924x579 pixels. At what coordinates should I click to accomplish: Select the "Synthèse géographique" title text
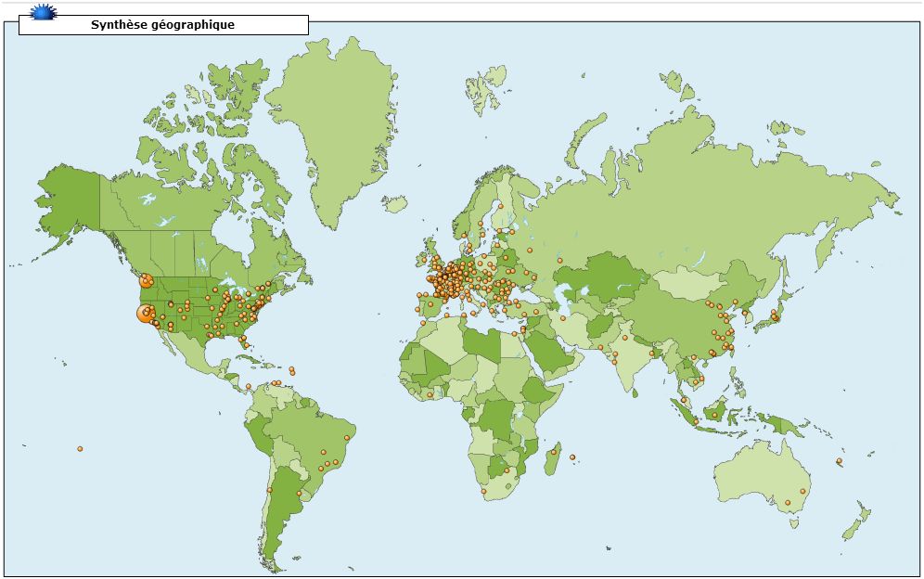[x=162, y=25]
